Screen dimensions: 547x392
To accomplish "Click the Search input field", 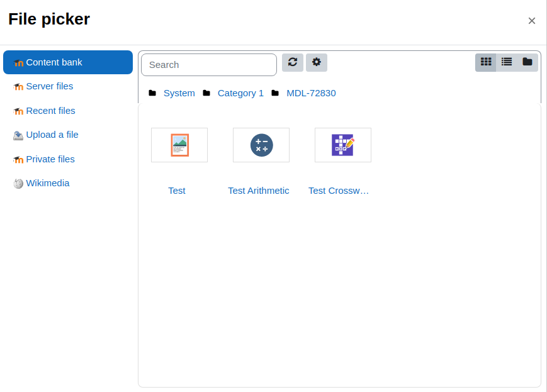I will (209, 65).
